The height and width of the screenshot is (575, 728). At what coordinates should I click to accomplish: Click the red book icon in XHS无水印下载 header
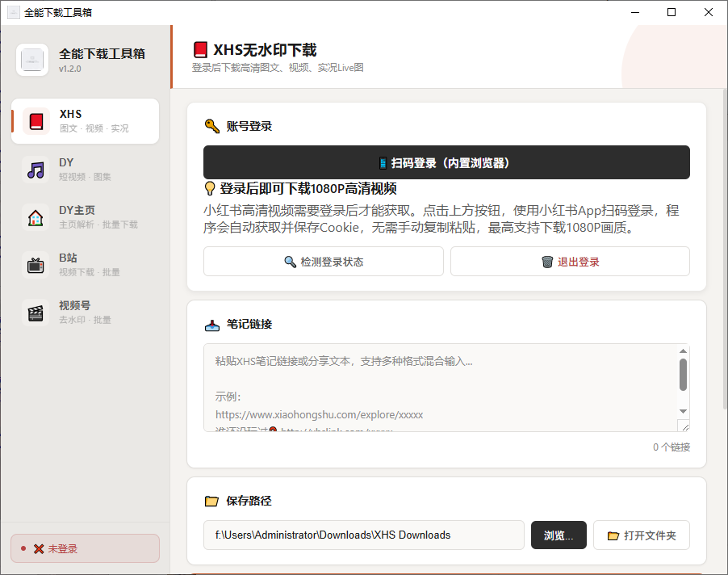(x=200, y=50)
